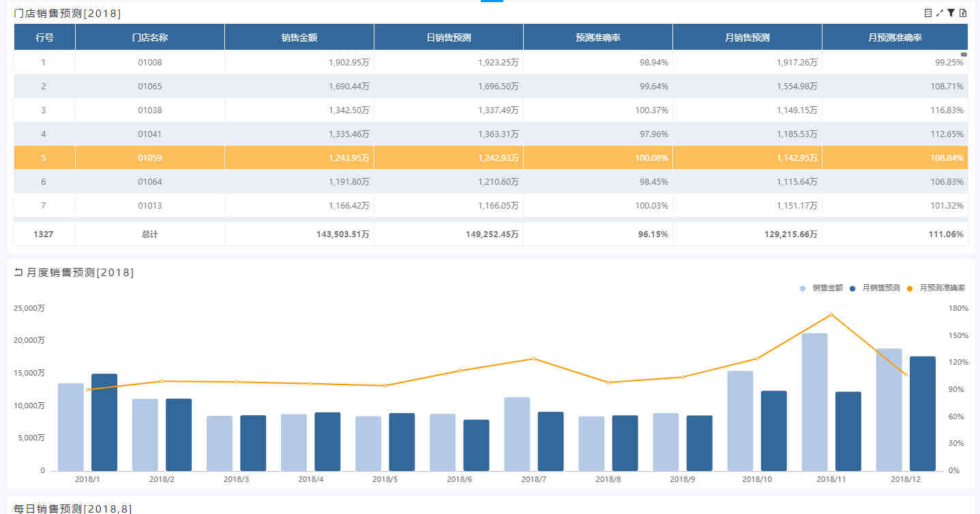Select highlighted store 01059 row
980x514 pixels.
click(x=491, y=158)
